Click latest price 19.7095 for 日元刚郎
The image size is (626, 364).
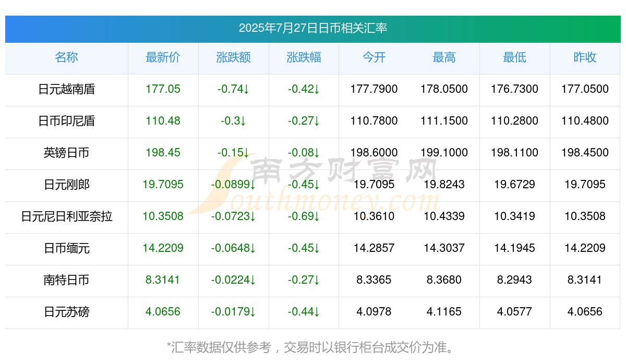tap(163, 185)
